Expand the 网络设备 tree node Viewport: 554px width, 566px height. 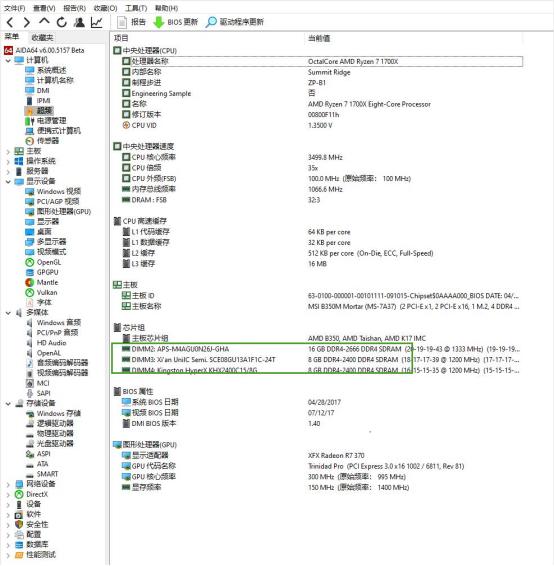click(x=8, y=485)
